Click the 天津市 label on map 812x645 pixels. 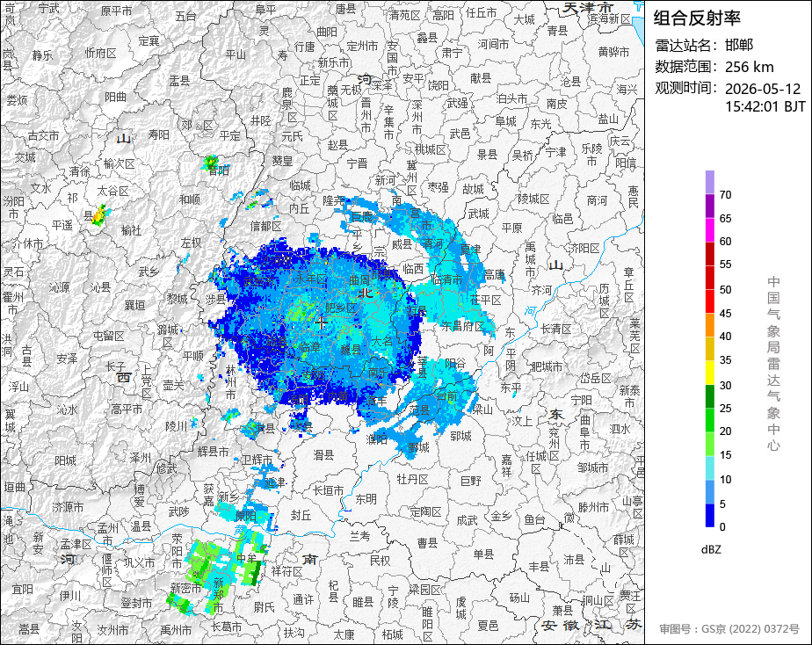click(x=588, y=8)
